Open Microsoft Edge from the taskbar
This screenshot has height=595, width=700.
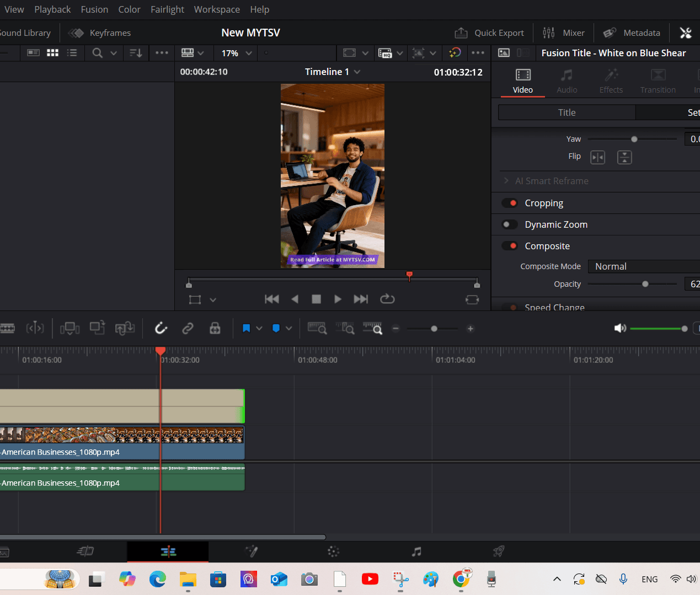point(158,579)
